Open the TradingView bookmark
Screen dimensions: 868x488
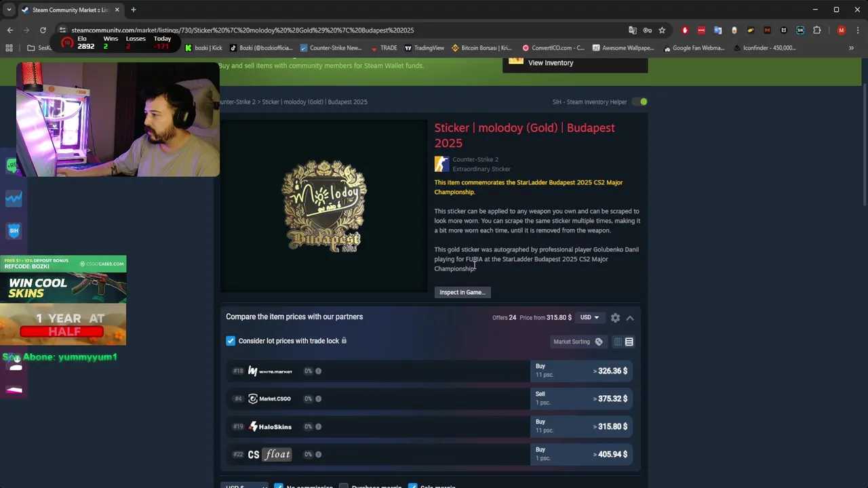point(425,48)
